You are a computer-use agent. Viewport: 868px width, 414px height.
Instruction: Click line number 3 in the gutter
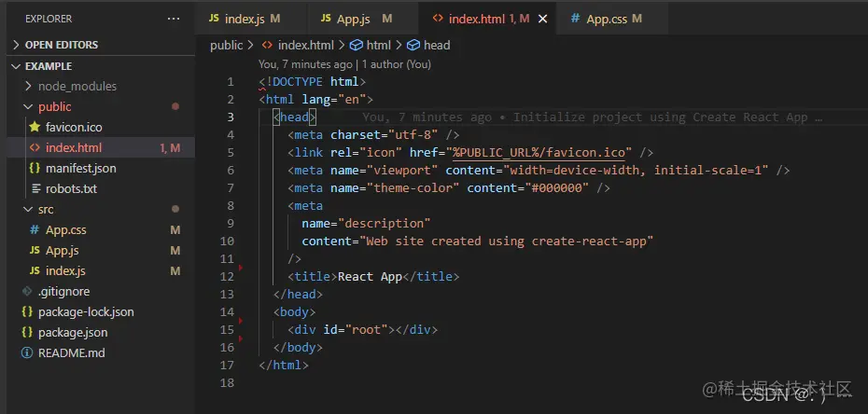tap(231, 117)
